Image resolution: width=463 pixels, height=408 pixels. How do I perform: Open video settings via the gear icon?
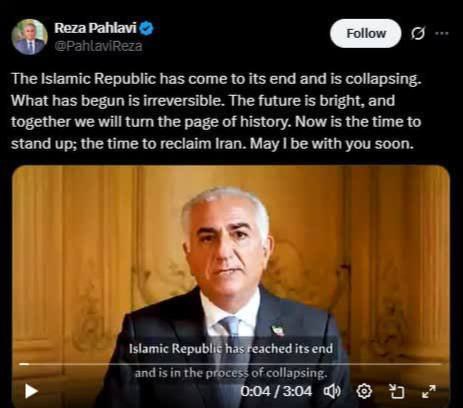364,391
